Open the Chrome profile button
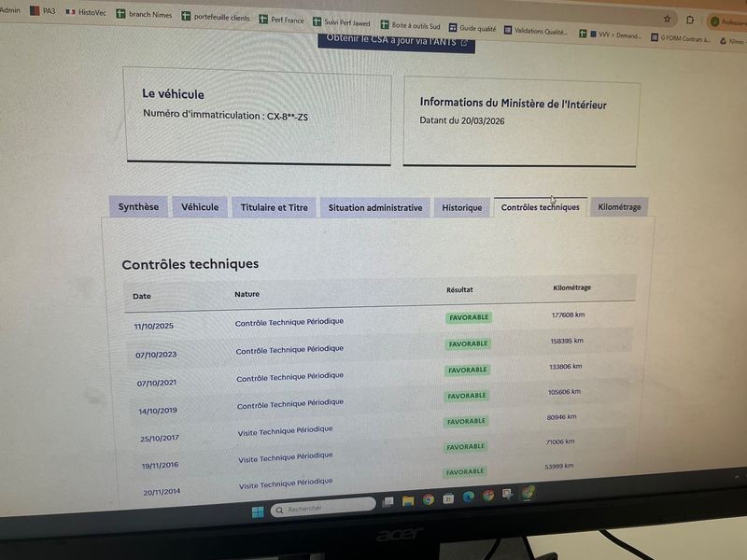The width and height of the screenshot is (747, 560). (x=728, y=21)
